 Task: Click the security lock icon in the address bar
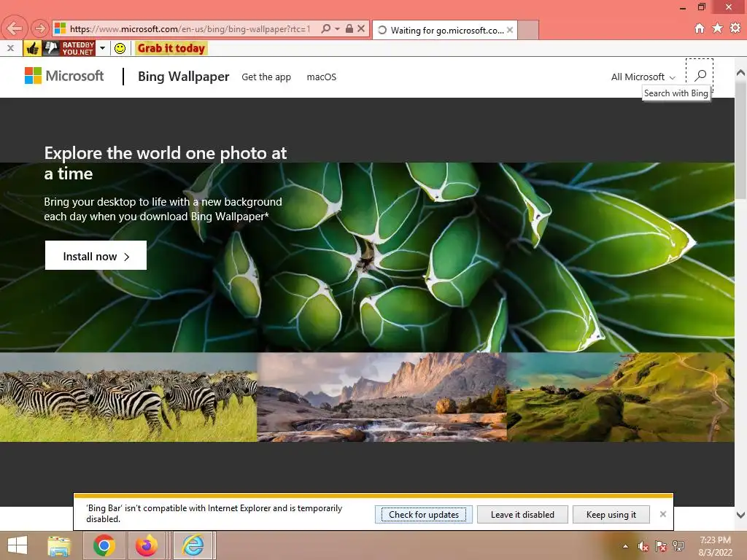click(349, 28)
